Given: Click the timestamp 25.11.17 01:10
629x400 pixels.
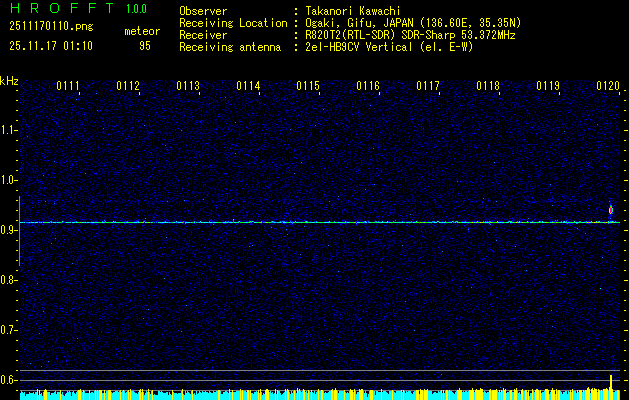Looking at the screenshot, I should (51, 46).
